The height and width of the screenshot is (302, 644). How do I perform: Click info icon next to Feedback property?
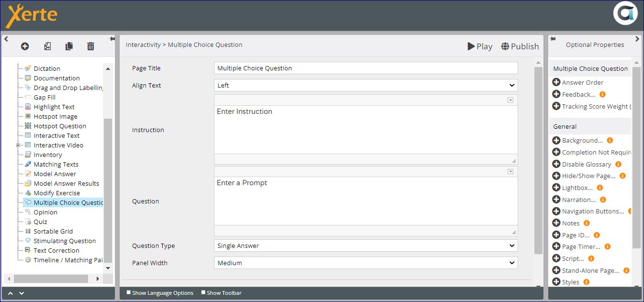point(602,94)
